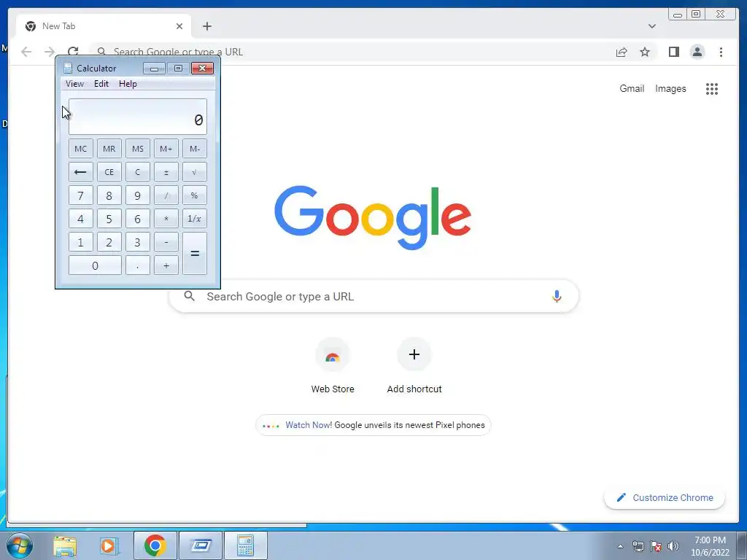Open the Calculator View menu

74,84
